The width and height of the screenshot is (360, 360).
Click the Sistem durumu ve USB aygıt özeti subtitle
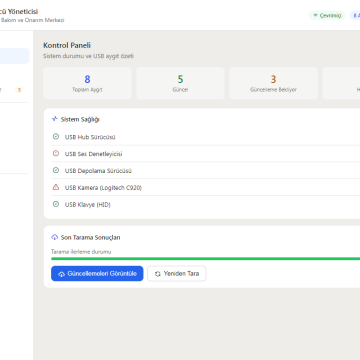pos(88,56)
